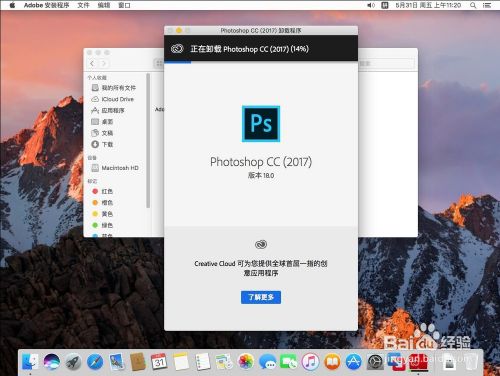Select the 黄色 yellow tag in Finder
The image size is (500, 376).
tap(103, 214)
